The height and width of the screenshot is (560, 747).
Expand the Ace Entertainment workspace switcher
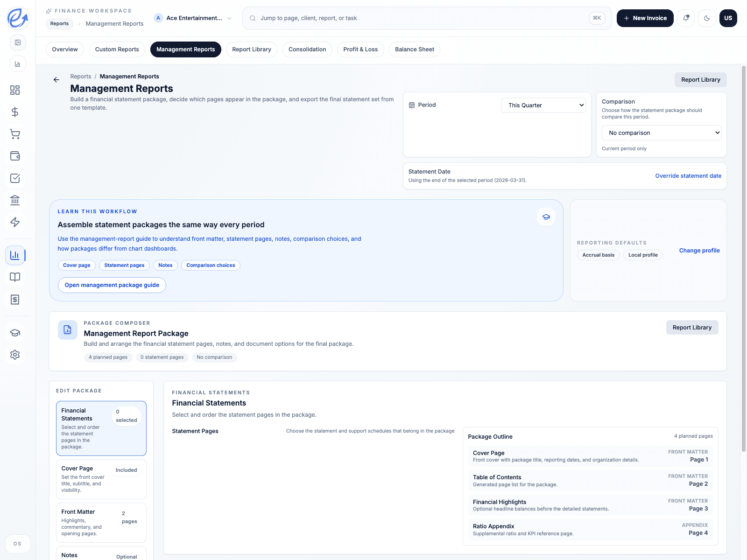(193, 18)
